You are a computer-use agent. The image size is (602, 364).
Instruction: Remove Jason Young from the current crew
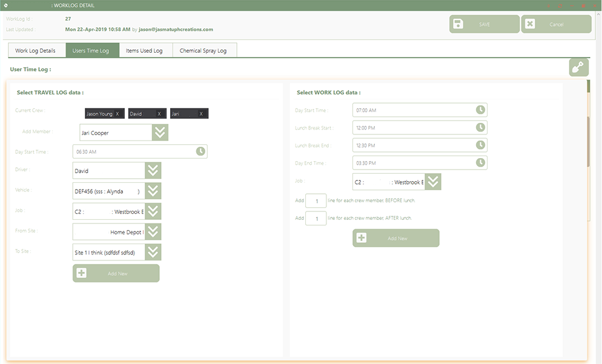tap(117, 114)
